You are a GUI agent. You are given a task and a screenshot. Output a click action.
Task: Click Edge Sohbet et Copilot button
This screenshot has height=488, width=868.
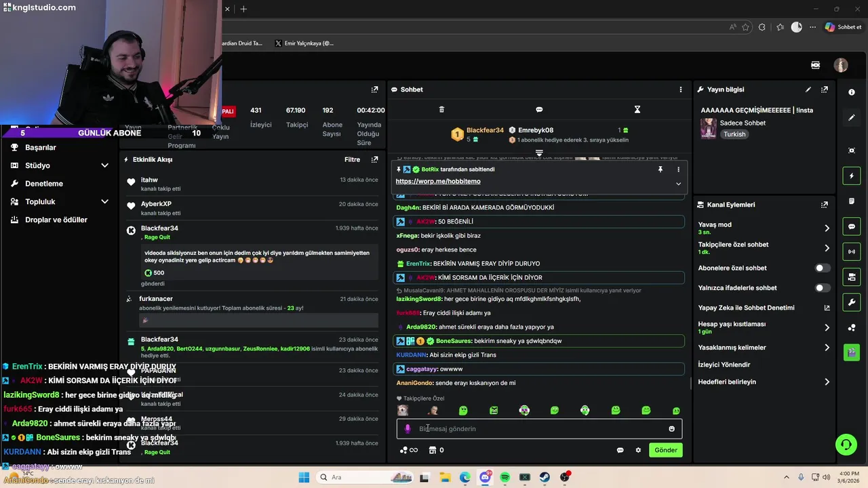coord(844,27)
